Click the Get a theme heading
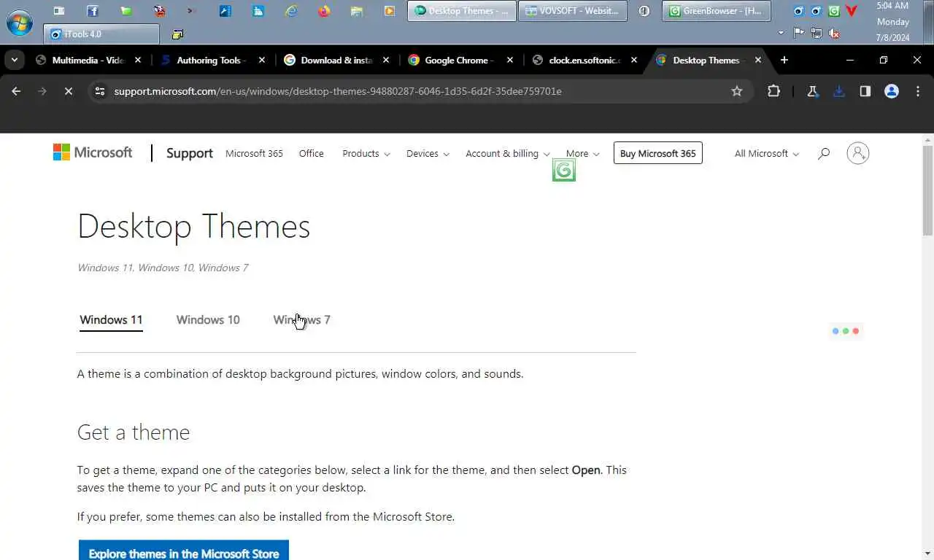The height and width of the screenshot is (560, 934). click(x=134, y=432)
